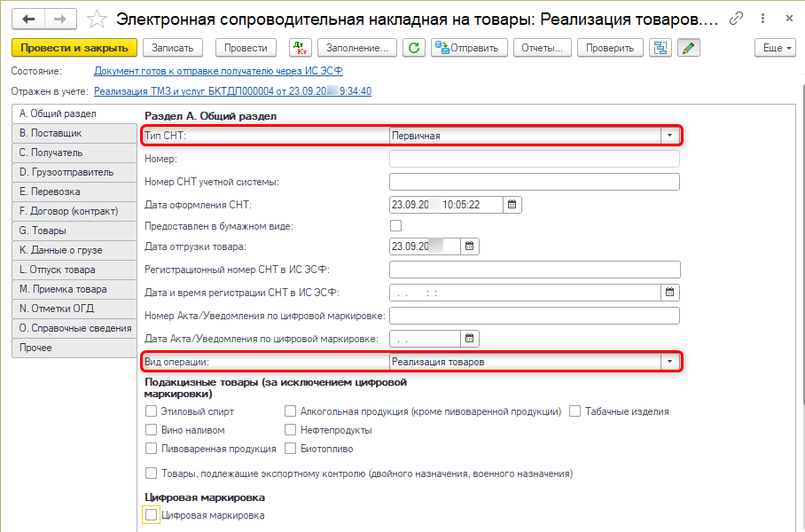Open the Еще menu dropdown
Viewport: 805px width, 532px height.
point(774,48)
